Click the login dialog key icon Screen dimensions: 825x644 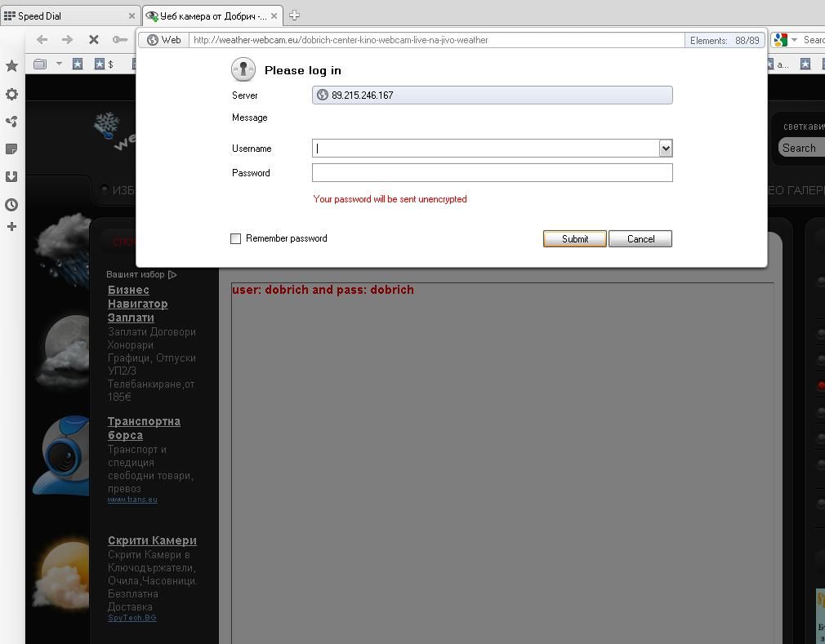click(x=243, y=69)
